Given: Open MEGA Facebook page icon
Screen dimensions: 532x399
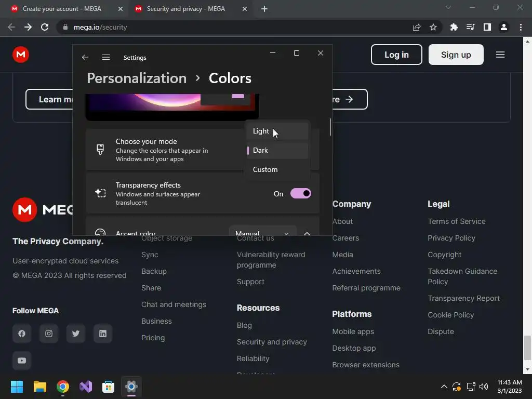Looking at the screenshot, I should (22, 334).
